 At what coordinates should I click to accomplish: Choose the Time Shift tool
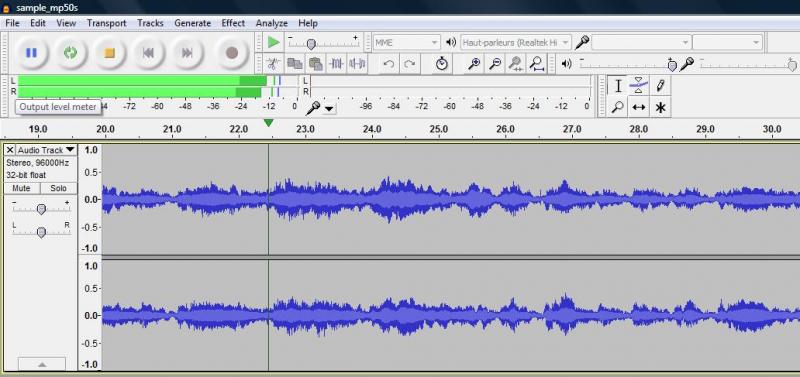(638, 107)
